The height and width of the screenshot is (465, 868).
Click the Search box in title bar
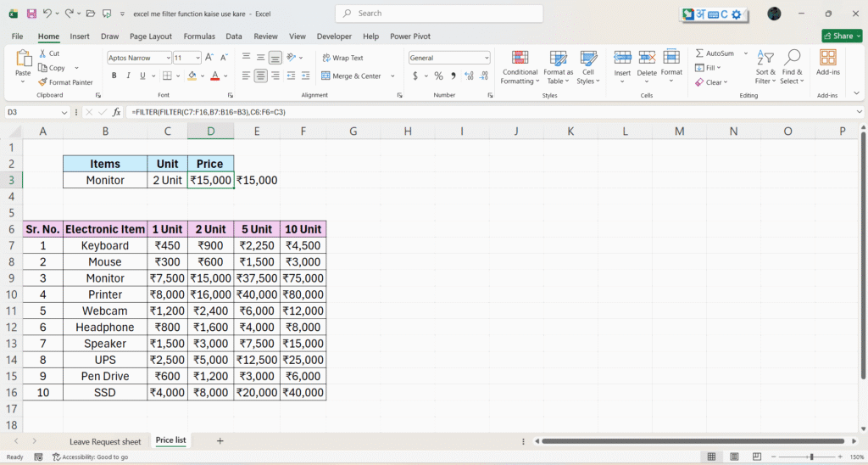coord(439,14)
